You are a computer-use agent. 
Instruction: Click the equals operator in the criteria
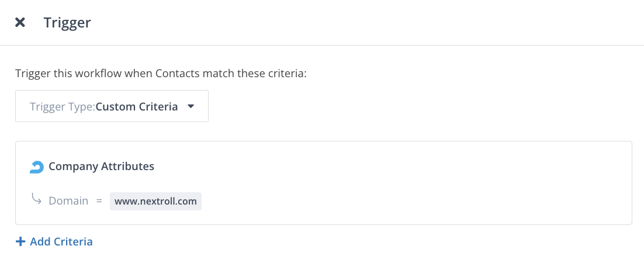click(99, 201)
